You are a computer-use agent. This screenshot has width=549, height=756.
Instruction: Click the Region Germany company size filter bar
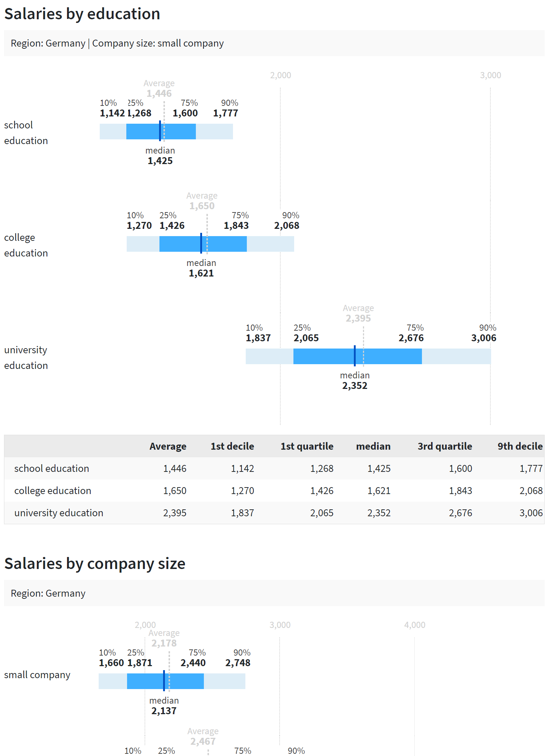coord(274,43)
